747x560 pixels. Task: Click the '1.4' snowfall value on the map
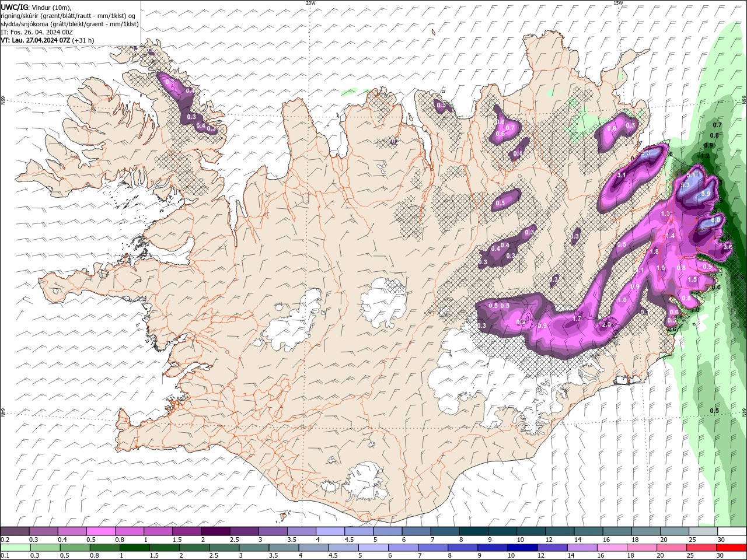[x=670, y=236]
